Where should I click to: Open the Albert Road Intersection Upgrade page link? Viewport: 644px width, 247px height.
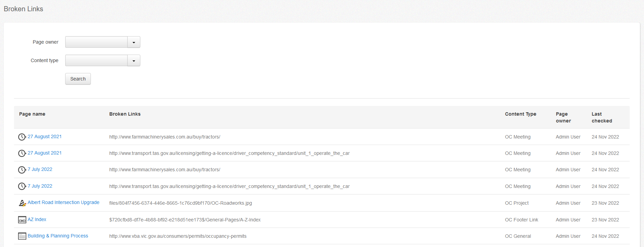point(64,202)
